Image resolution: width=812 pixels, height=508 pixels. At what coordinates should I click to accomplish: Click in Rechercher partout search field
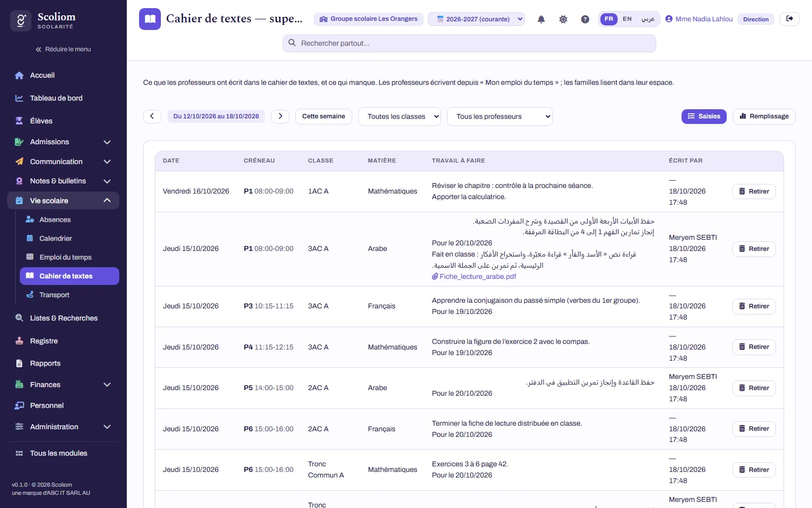tap(469, 43)
